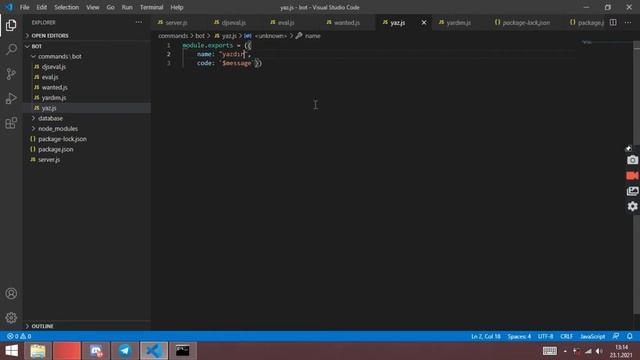The image size is (640, 360).
Task: Click the UTF-8 encoding status item
Action: click(x=545, y=336)
